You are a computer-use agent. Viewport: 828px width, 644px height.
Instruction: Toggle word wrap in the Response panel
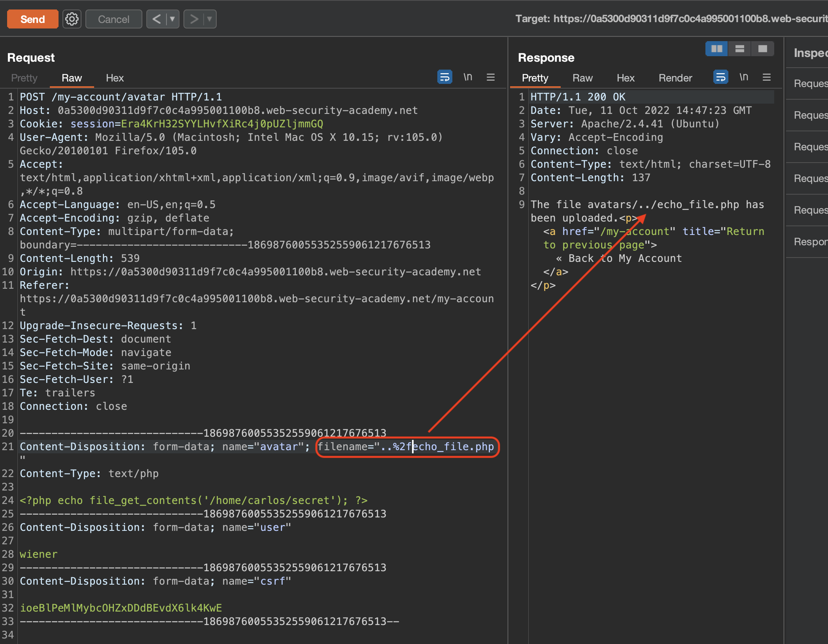(x=720, y=78)
